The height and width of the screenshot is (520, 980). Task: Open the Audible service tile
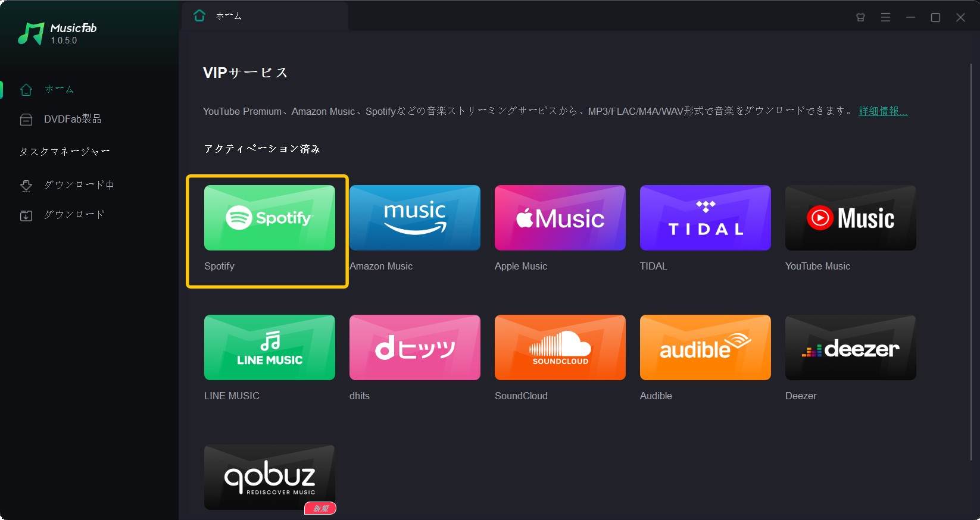point(705,347)
